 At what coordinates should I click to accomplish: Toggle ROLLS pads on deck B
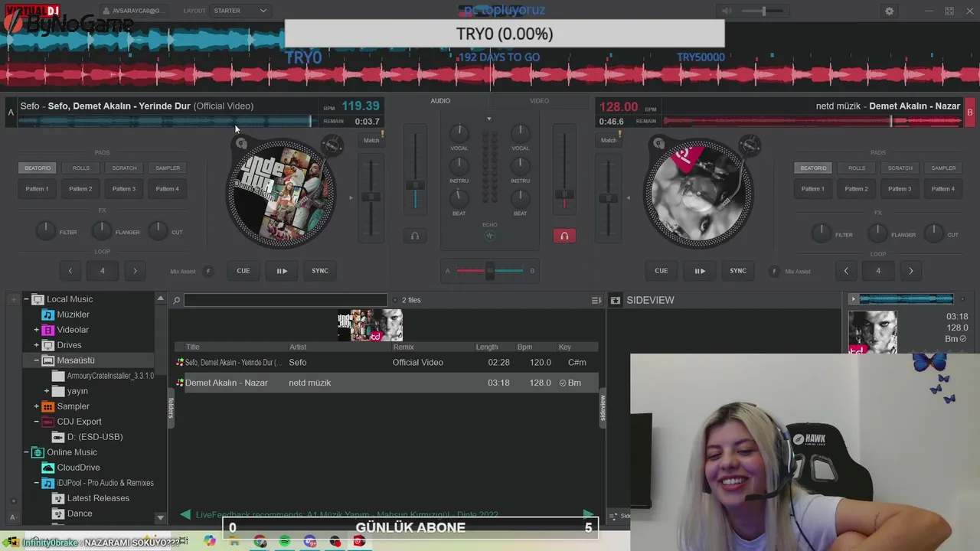coord(857,168)
